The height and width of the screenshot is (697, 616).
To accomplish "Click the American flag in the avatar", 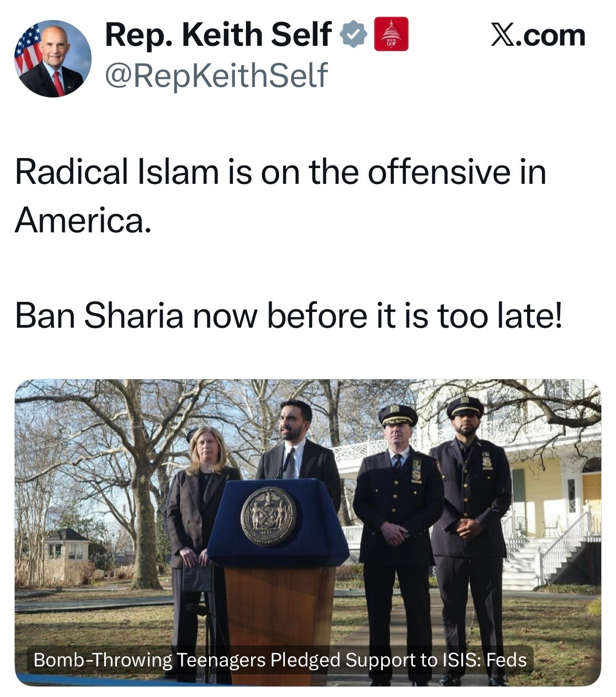I will pos(28,50).
